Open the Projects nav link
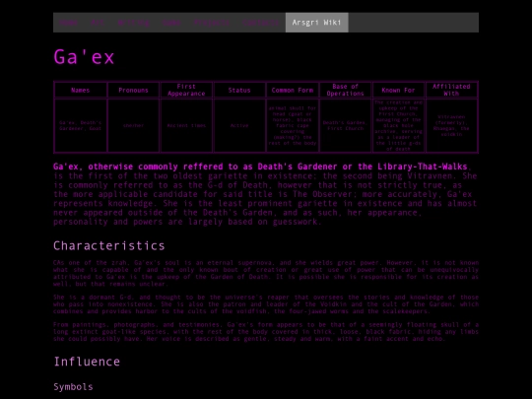 (212, 23)
